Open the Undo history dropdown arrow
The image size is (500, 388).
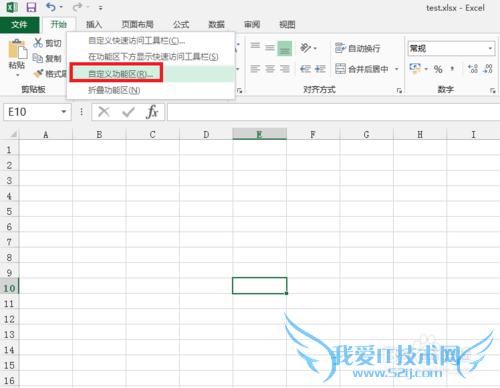61,7
